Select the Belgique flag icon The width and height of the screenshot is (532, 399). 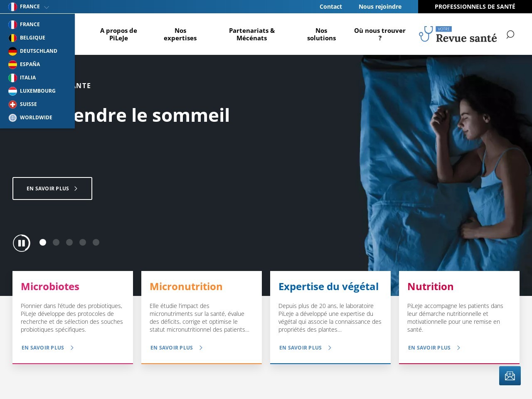[13, 38]
